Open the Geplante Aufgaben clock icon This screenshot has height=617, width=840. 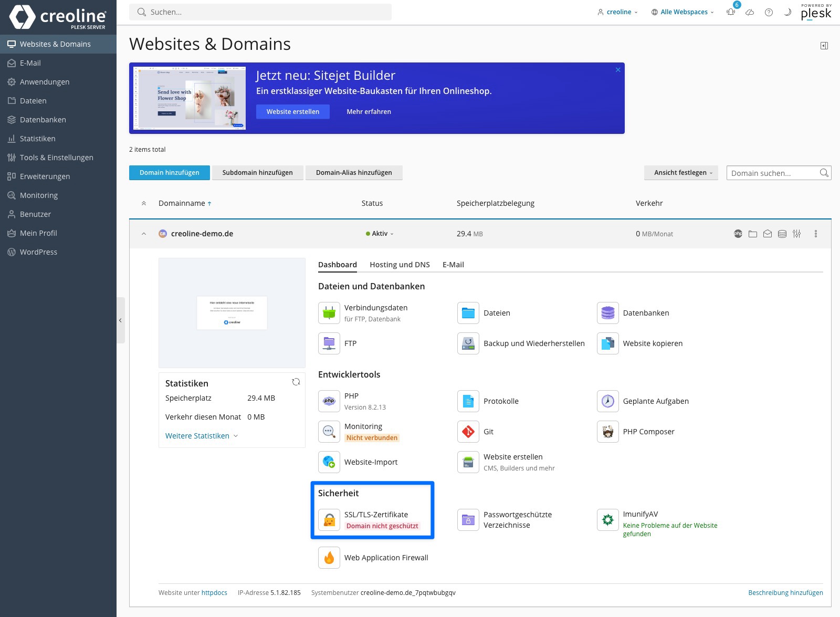(x=608, y=401)
